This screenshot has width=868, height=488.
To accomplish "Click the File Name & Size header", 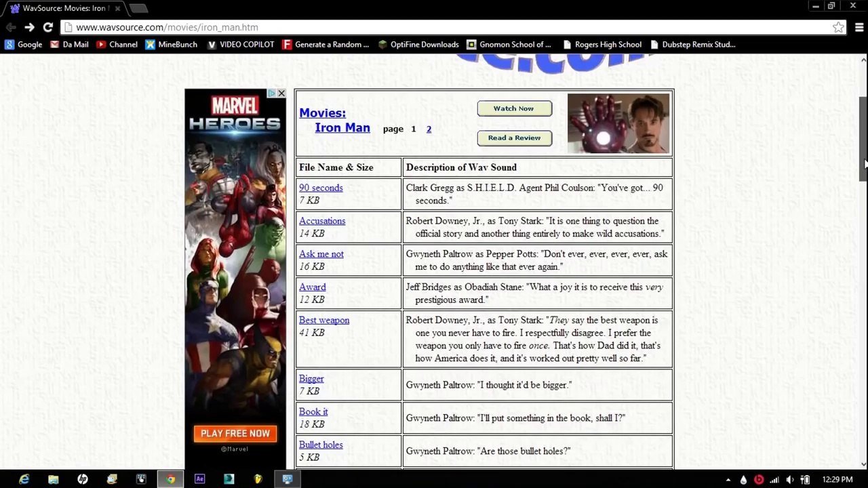I will [336, 167].
